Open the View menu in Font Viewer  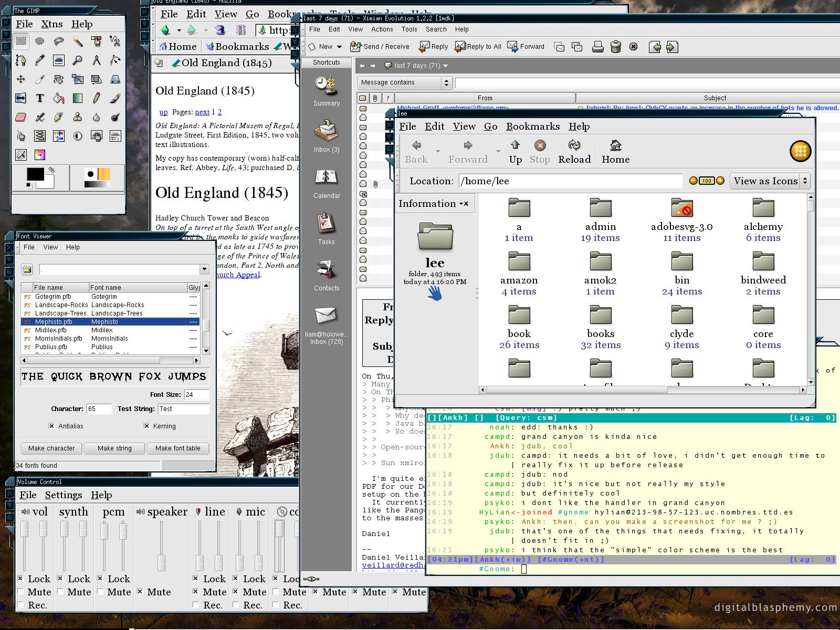click(x=50, y=247)
